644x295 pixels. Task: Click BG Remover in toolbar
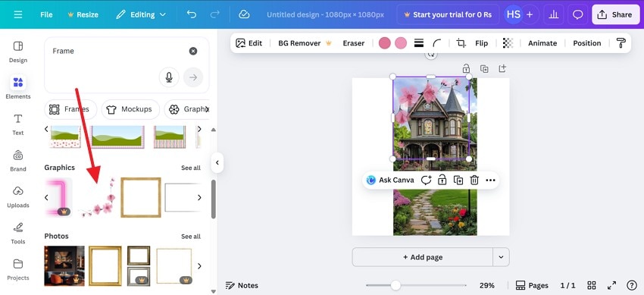coord(305,43)
